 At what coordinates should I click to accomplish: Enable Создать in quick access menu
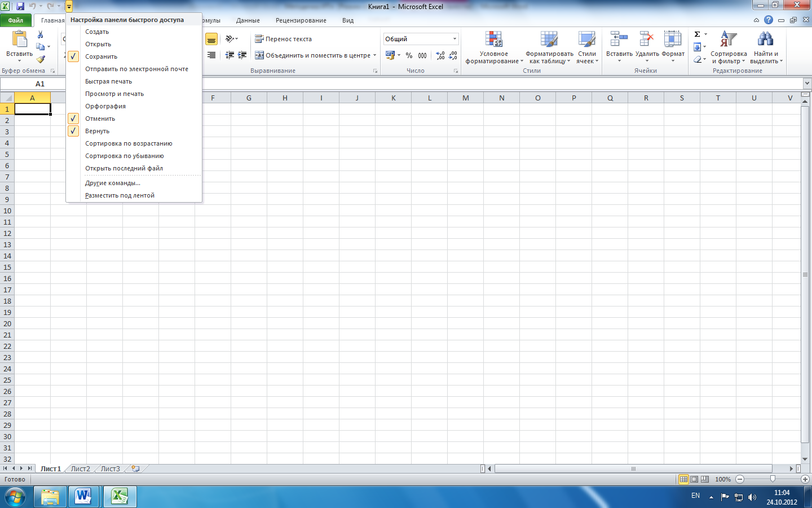coord(134,32)
